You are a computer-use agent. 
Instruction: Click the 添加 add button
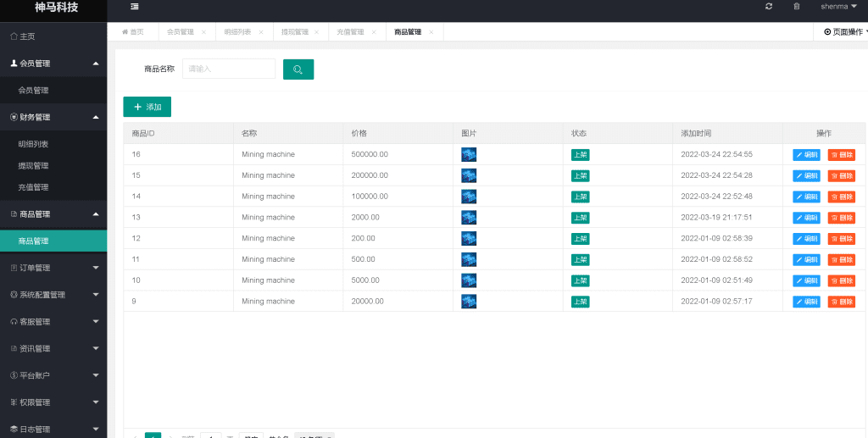click(147, 107)
